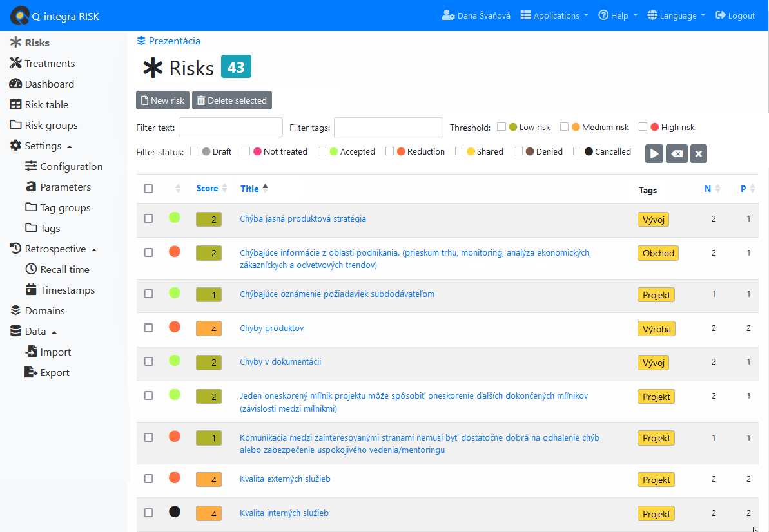
Task: Tick the Shared status checkbox
Action: point(459,151)
